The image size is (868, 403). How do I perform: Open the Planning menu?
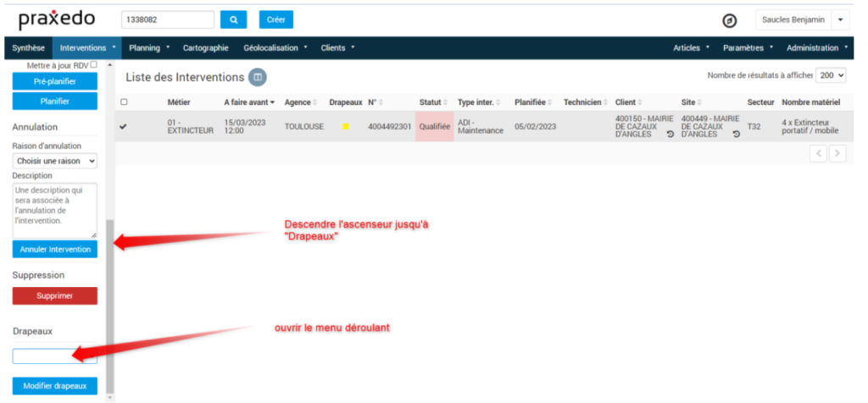pyautogui.click(x=149, y=48)
